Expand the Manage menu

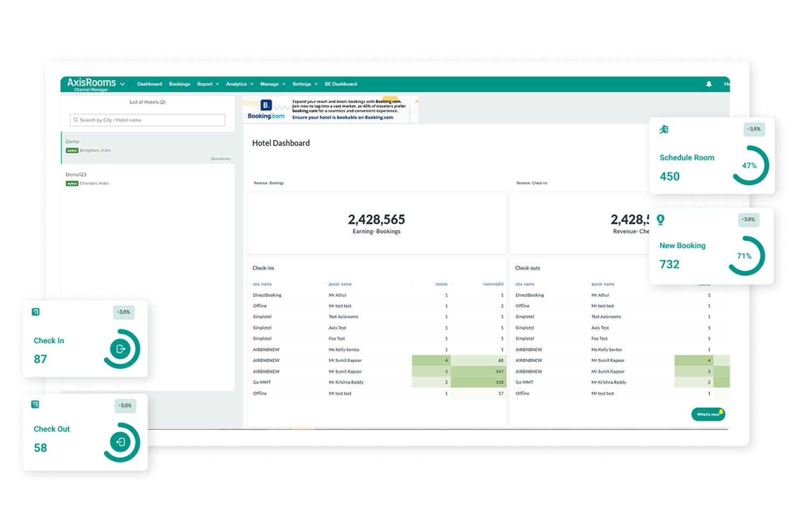273,84
